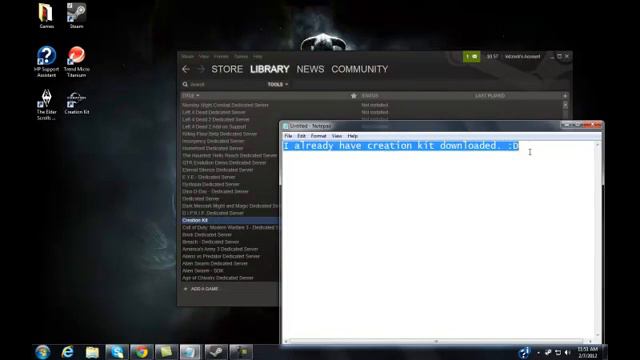Open the Games folder on desktop

pyautogui.click(x=46, y=16)
